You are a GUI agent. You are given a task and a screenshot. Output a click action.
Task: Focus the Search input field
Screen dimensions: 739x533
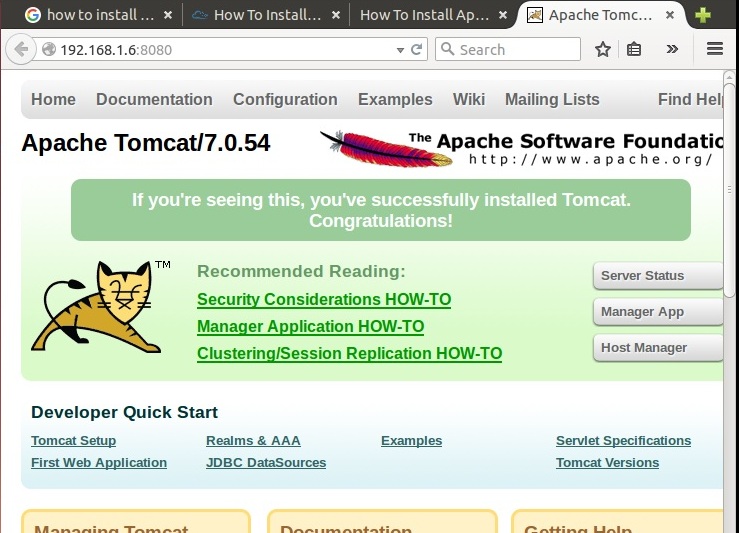(508, 49)
